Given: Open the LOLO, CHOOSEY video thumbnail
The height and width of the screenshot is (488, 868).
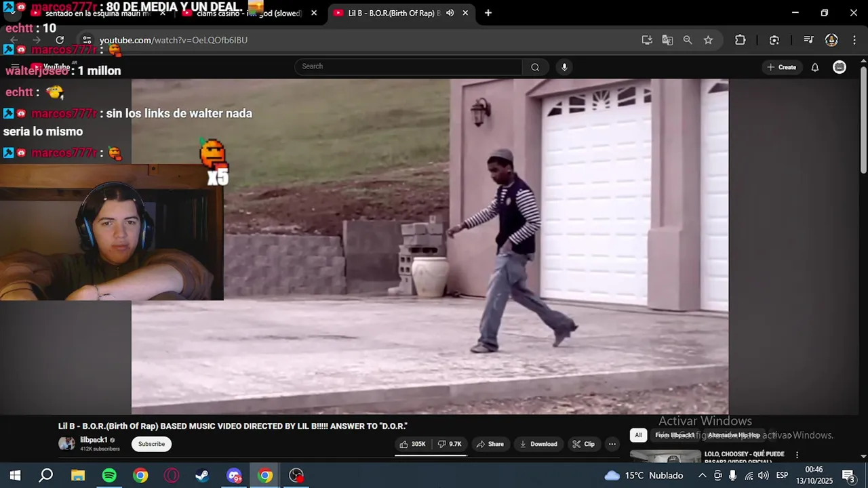Looking at the screenshot, I should (x=665, y=456).
